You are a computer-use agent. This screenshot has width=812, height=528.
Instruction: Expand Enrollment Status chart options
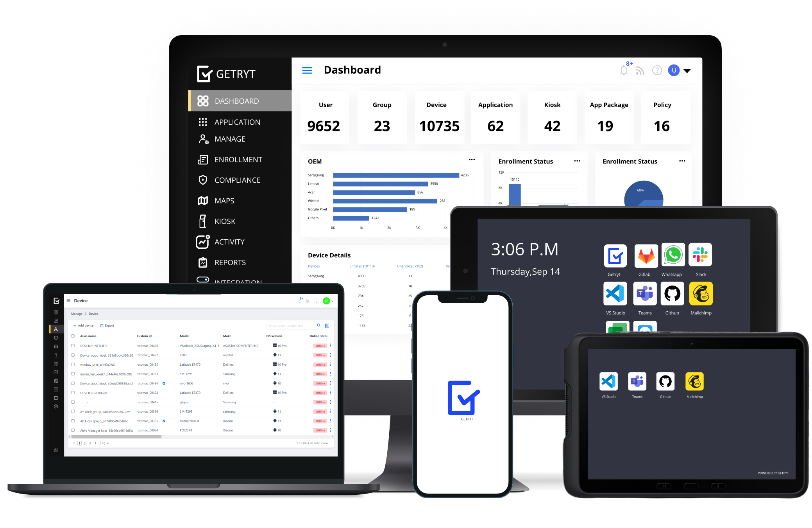pos(577,161)
